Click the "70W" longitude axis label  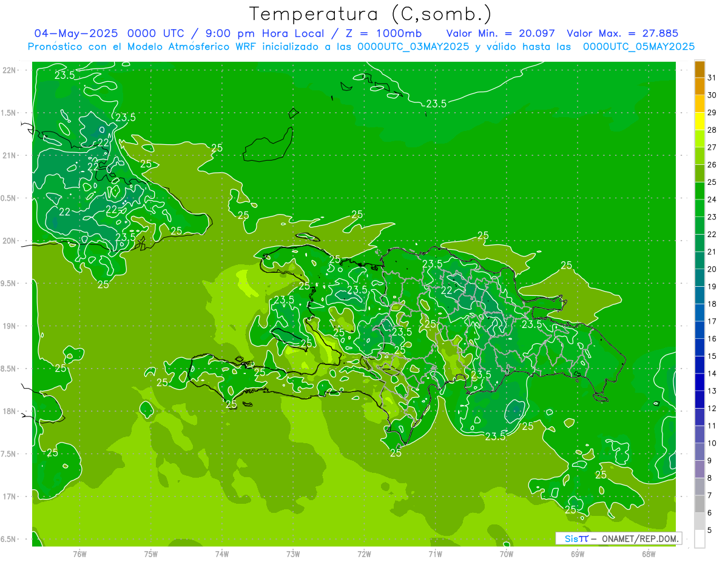pyautogui.click(x=507, y=554)
